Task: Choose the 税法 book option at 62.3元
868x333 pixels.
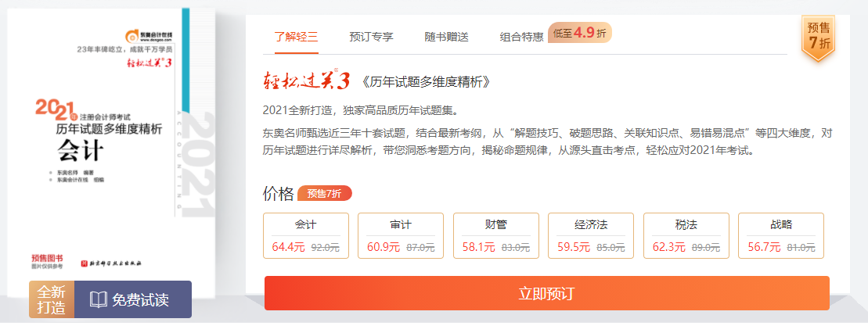Action: tap(686, 235)
